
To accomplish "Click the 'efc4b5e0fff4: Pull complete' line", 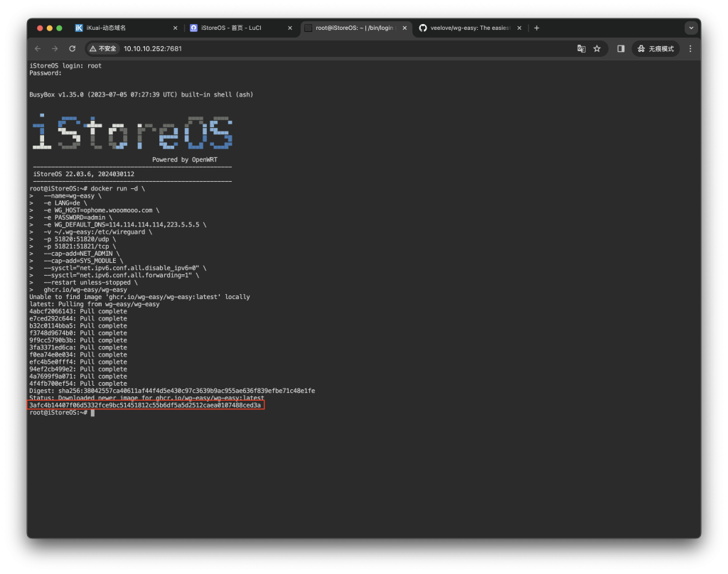I will [78, 362].
